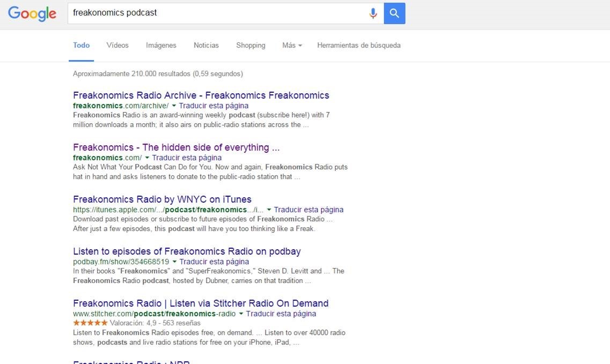
Task: Switch to the Vídeos tab
Action: (x=117, y=46)
